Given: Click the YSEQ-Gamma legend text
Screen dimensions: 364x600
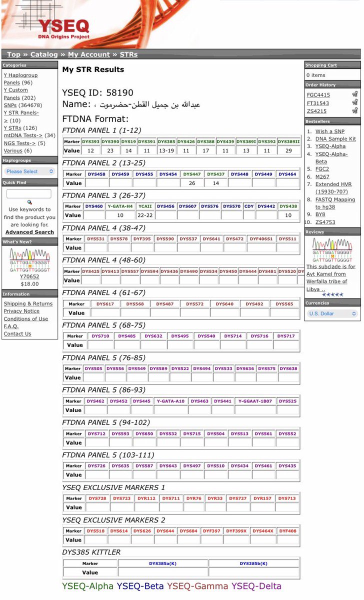Looking at the screenshot, I should pos(197,586).
